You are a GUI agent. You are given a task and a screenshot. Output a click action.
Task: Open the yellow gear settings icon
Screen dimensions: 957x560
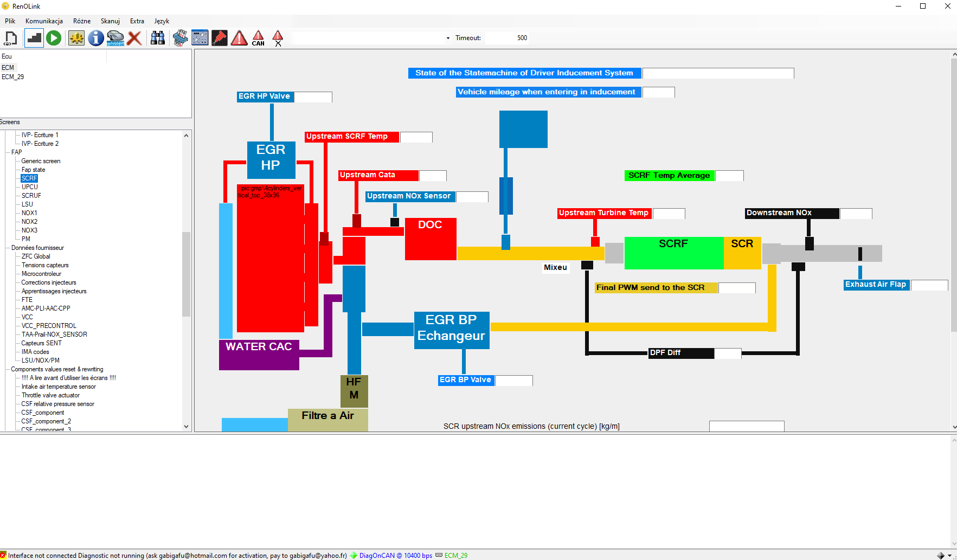tap(76, 38)
